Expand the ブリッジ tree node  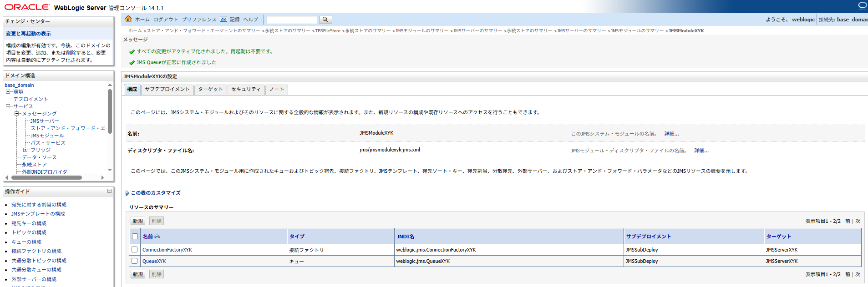pyautogui.click(x=25, y=150)
